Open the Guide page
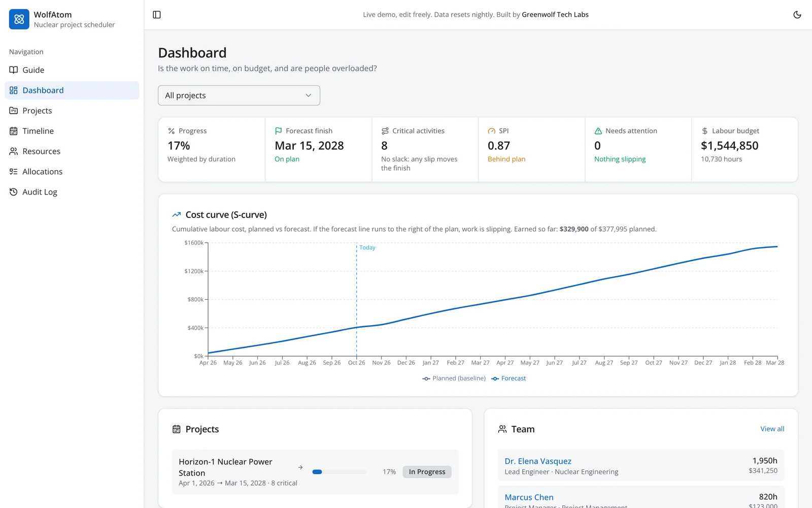 click(72, 70)
